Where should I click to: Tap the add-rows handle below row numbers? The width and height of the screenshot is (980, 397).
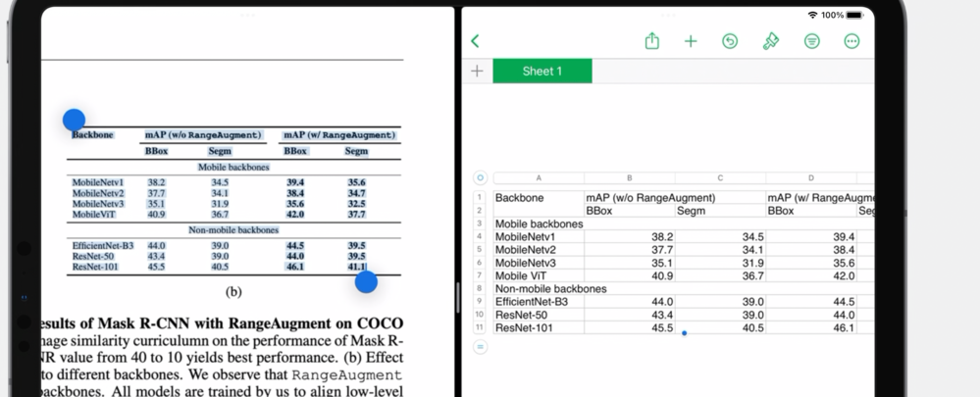[x=480, y=346]
